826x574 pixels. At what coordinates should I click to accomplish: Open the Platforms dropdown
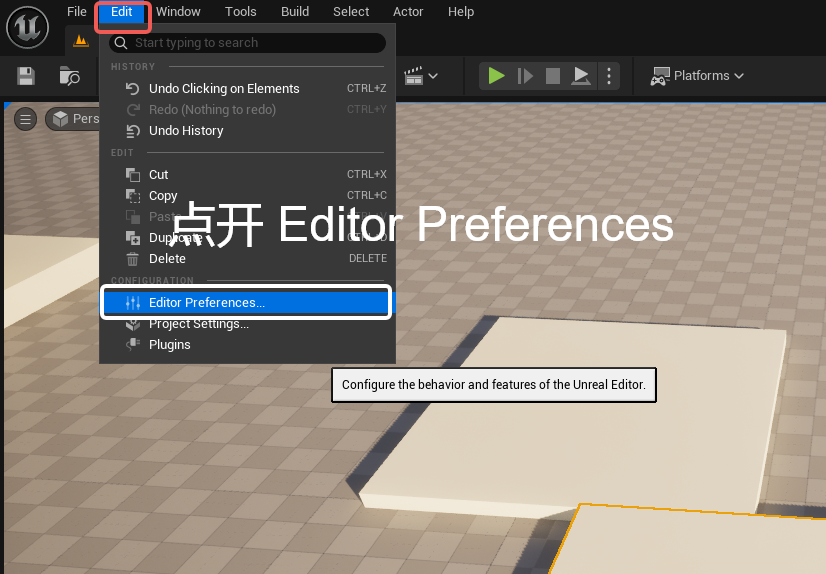tap(697, 76)
